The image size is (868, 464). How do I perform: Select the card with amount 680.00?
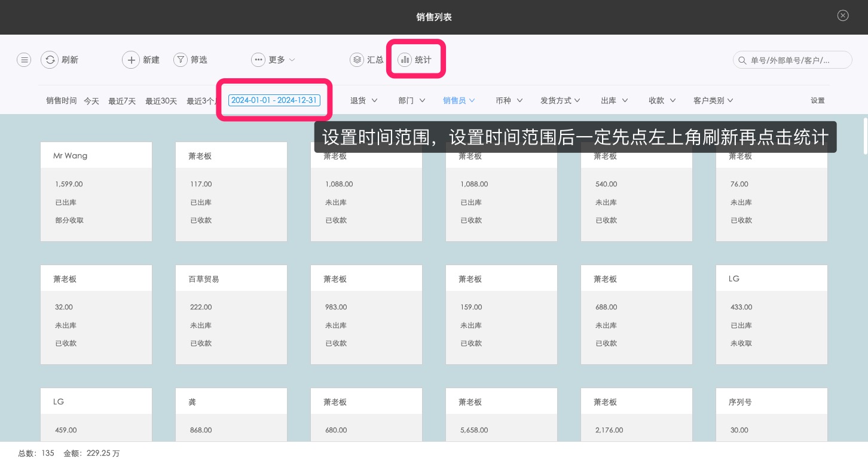[x=366, y=415]
